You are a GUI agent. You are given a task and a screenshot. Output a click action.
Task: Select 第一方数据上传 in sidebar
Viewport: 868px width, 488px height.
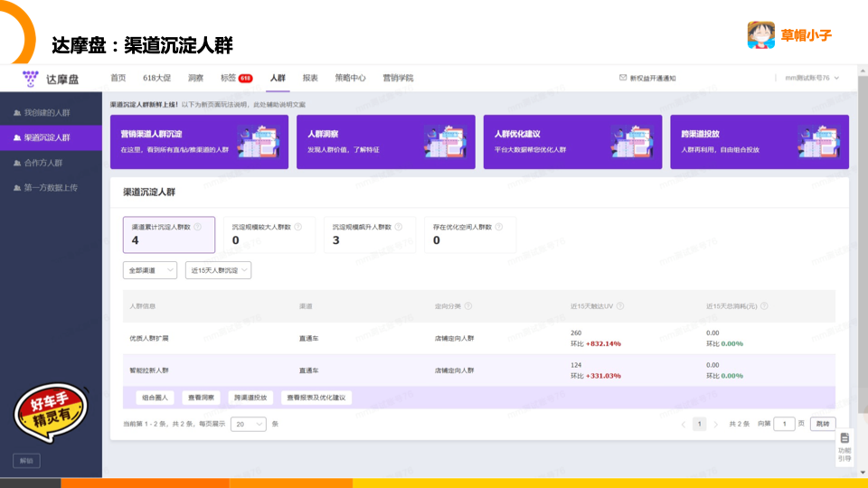51,188
